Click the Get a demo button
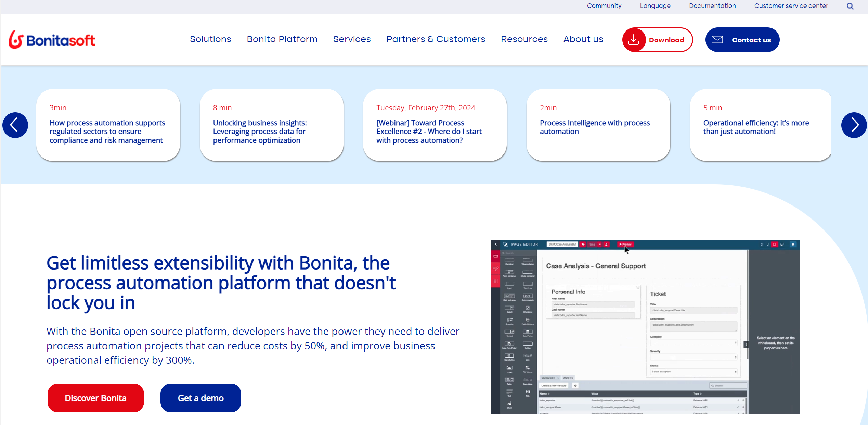The height and width of the screenshot is (425, 868). pos(201,398)
